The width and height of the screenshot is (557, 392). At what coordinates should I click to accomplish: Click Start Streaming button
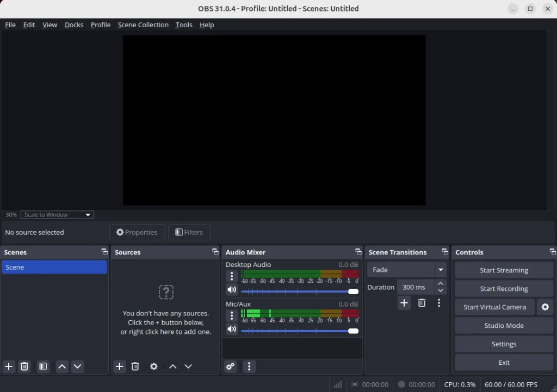tap(504, 270)
